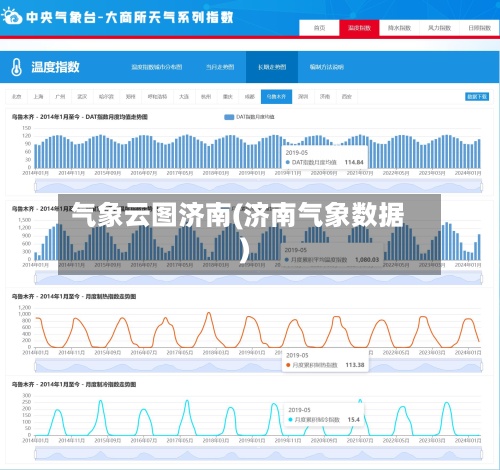
Task: Click the 15.4 tooltip value in cooling chart
Action: point(354,420)
